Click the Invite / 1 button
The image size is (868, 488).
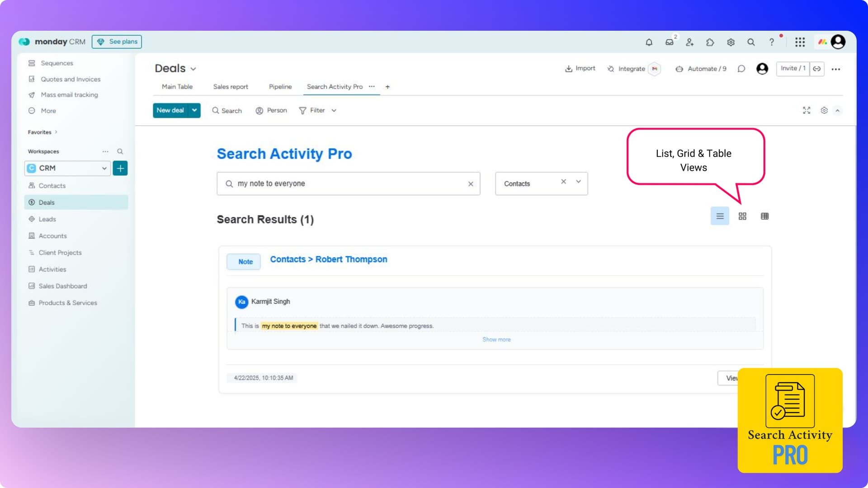pos(793,68)
